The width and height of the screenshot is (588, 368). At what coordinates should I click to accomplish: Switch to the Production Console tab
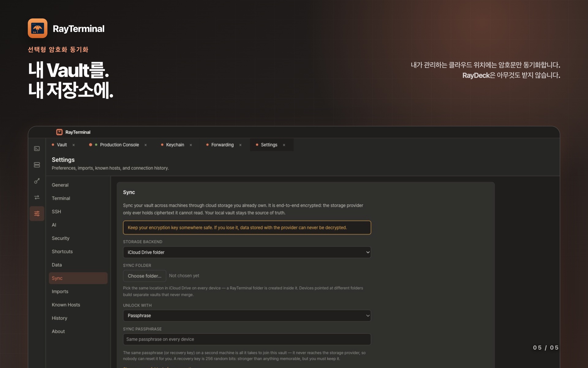pyautogui.click(x=119, y=145)
